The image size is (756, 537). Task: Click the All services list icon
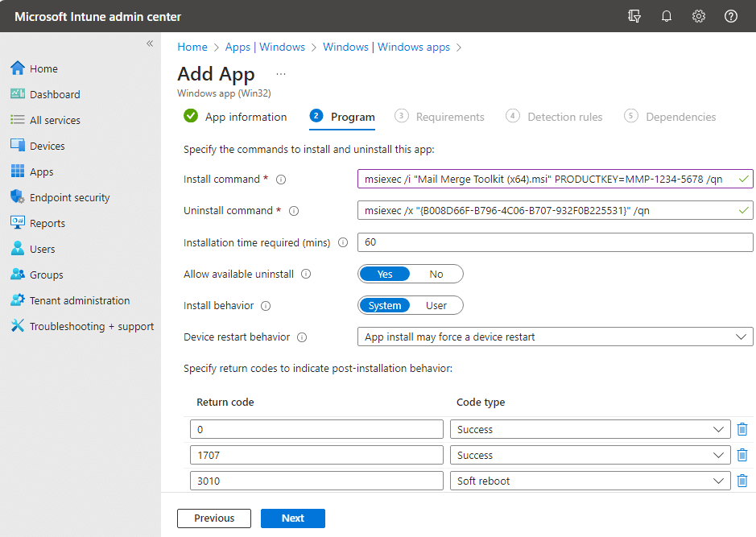pos(18,119)
